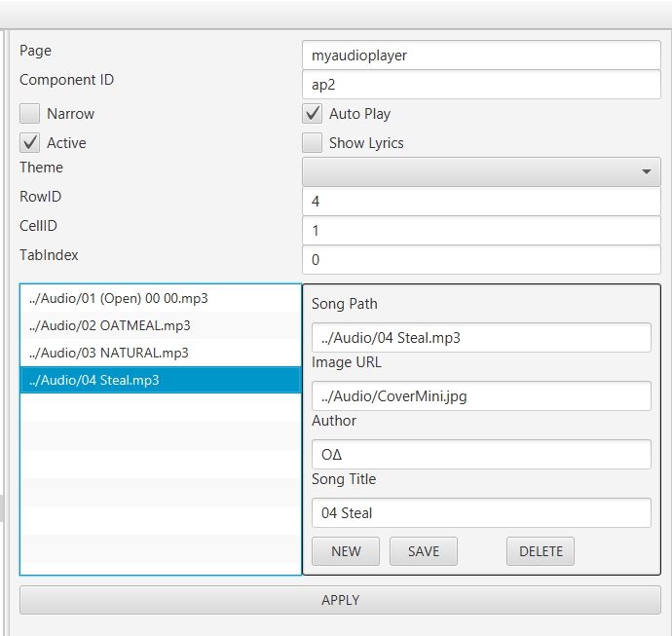Select 02 OATMEAL.mp3 in the list

coord(110,325)
